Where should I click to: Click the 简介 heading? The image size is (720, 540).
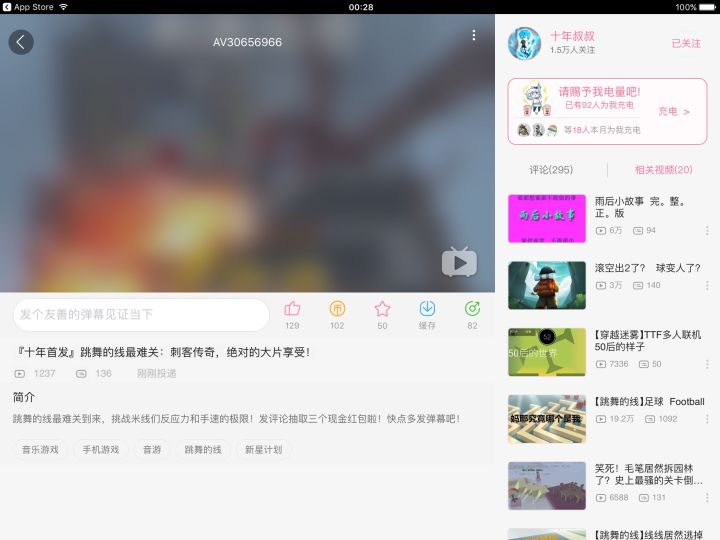coord(24,397)
